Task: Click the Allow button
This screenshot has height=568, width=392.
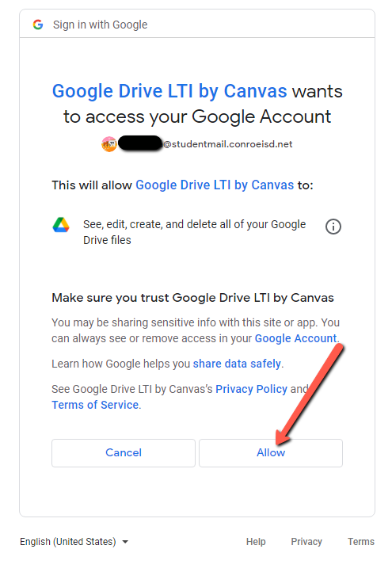Action: point(271,453)
